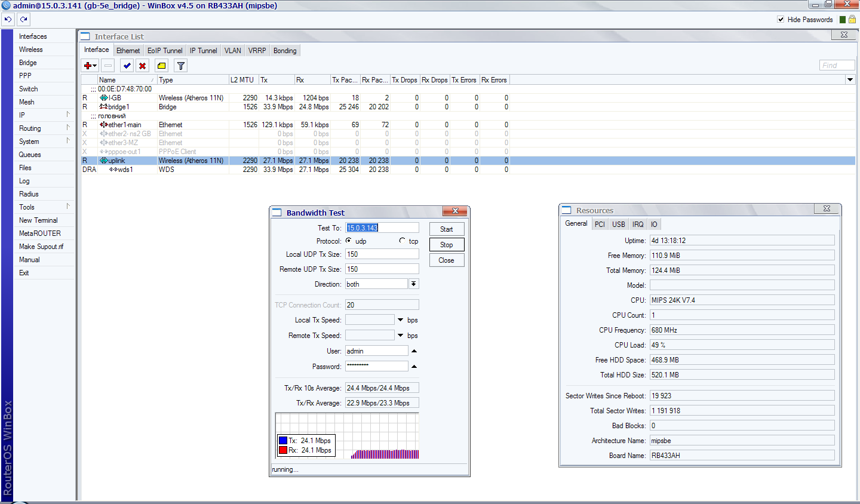This screenshot has height=504, width=860.
Task: Click the red plus Add interface icon
Action: click(88, 66)
